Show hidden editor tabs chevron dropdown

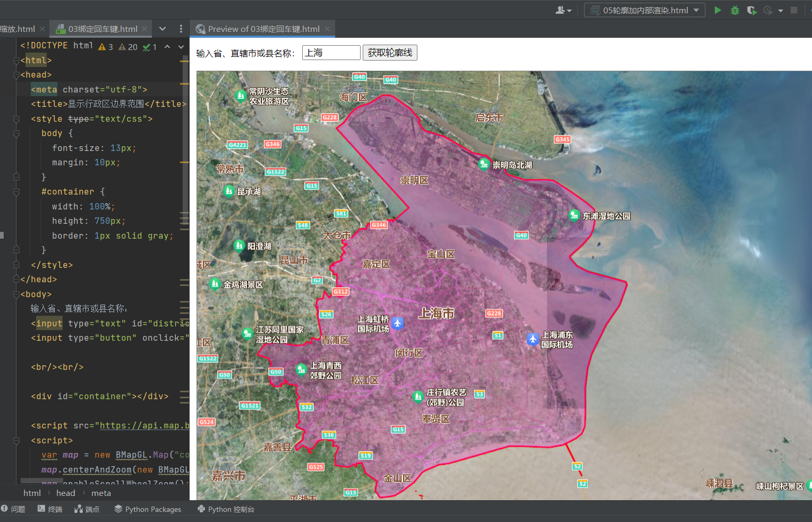(163, 29)
